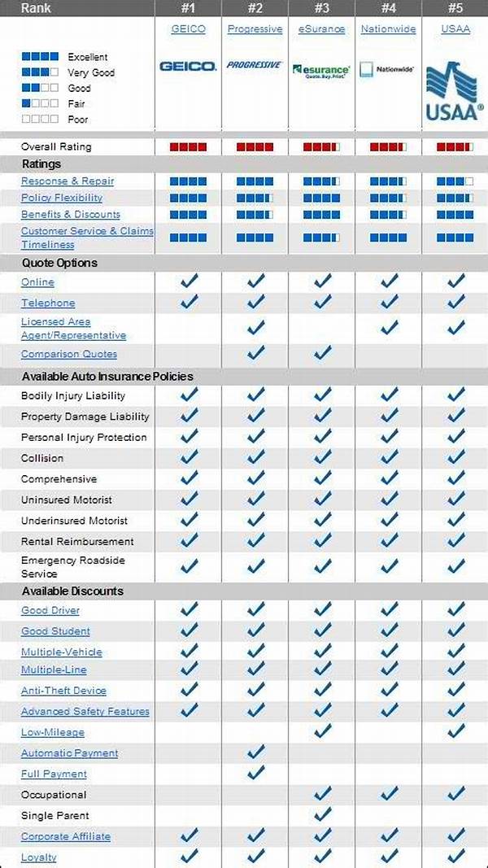Open the GEICO link in header
Screen dimensions: 488x868
point(188,28)
